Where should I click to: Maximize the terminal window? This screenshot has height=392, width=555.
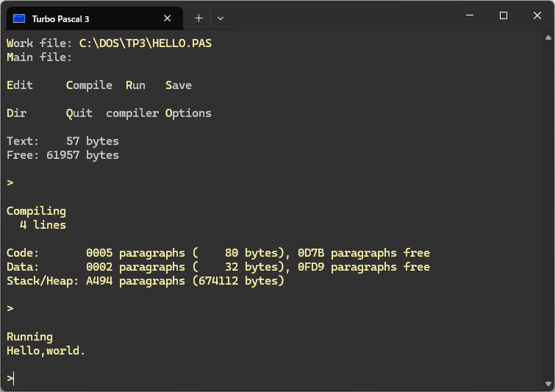[x=504, y=15]
